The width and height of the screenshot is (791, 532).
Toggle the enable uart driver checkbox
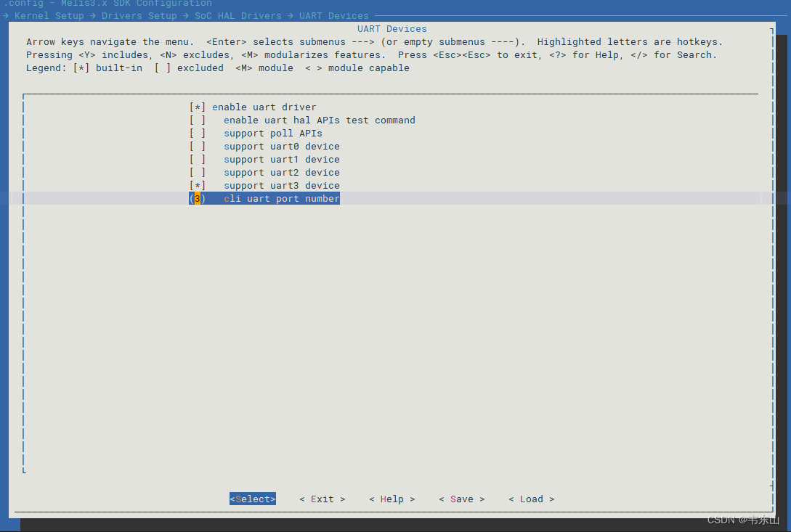coord(198,107)
